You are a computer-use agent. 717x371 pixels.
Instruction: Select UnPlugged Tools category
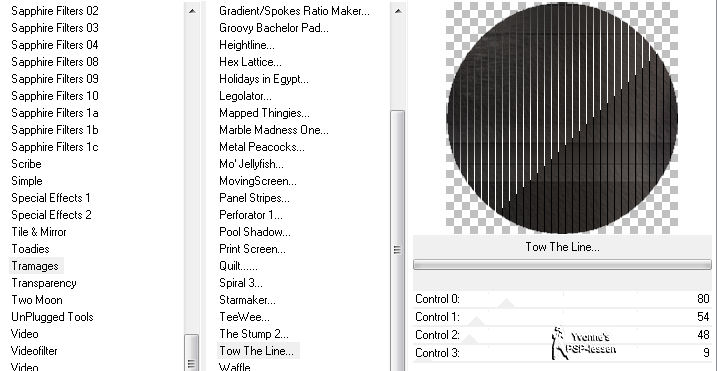pos(52,317)
